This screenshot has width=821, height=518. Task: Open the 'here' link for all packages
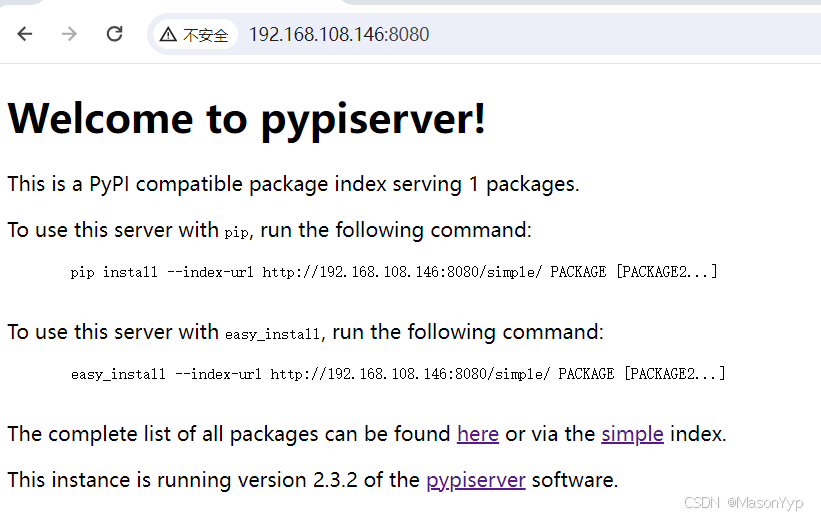point(478,434)
